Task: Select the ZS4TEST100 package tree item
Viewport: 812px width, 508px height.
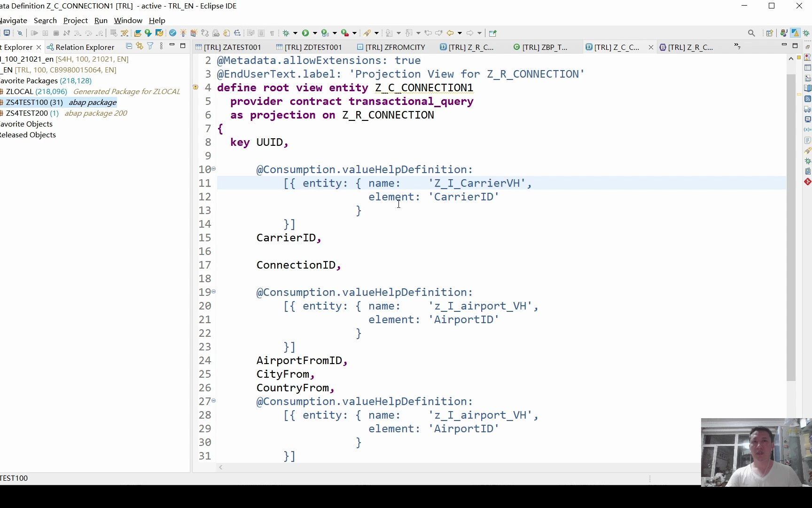Action: (59, 103)
